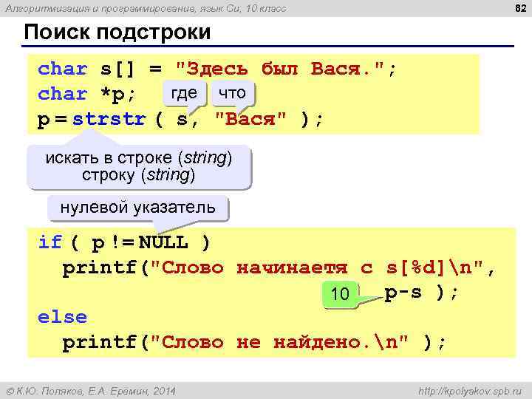Click the header text "Алгоритмизация и программирование"

100,8
